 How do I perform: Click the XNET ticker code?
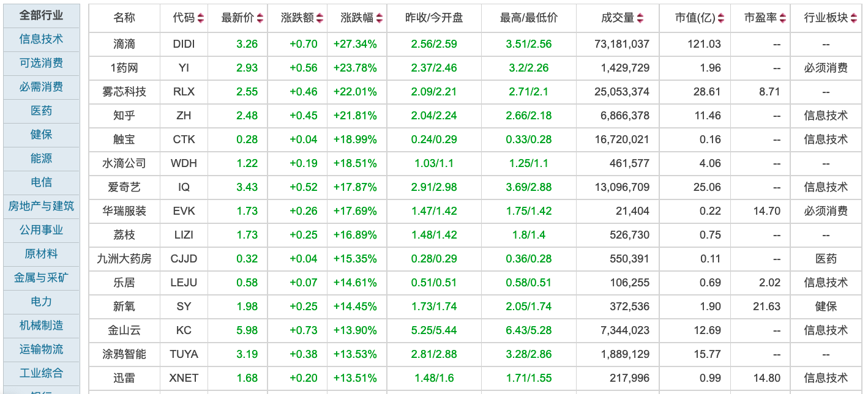pyautogui.click(x=184, y=378)
